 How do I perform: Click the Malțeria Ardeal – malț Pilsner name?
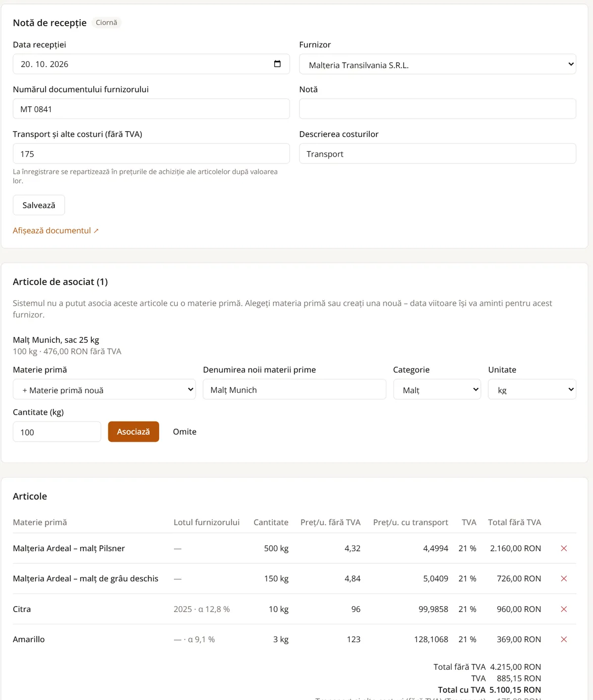tap(69, 548)
